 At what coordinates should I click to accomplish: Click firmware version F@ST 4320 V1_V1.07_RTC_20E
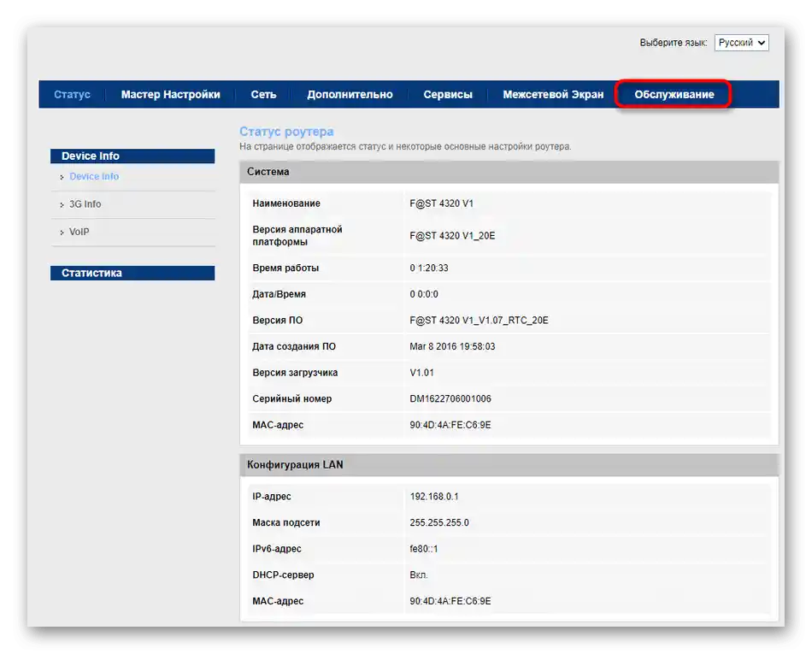(x=479, y=321)
